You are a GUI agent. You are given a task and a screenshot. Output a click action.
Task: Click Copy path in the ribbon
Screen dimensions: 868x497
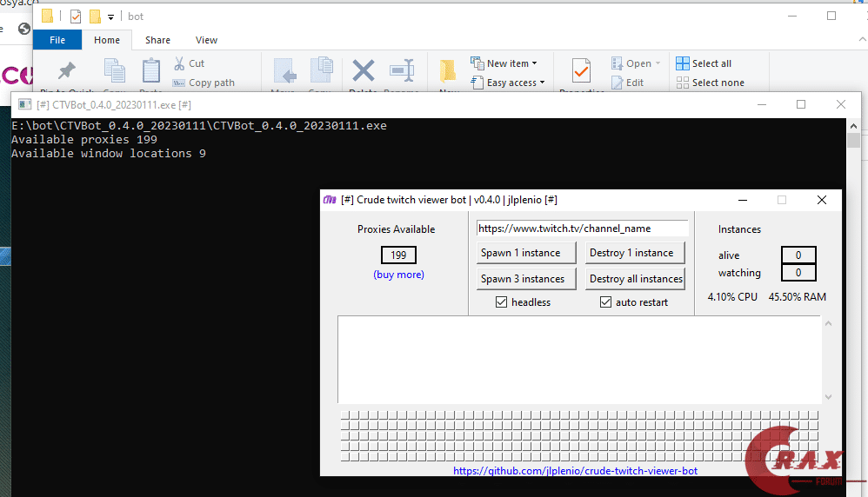pos(204,83)
